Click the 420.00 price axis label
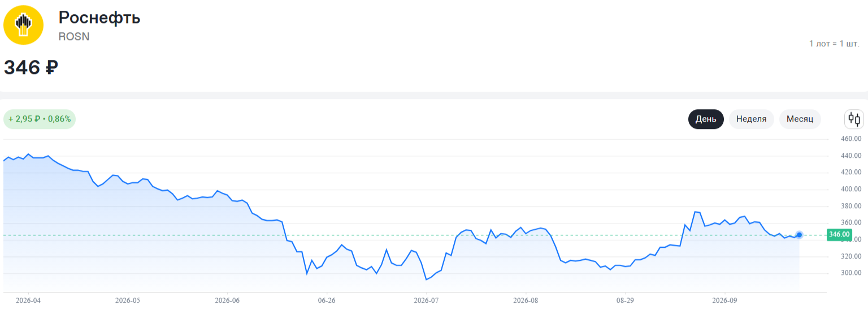Screen dimensions: 868x318 coord(851,173)
